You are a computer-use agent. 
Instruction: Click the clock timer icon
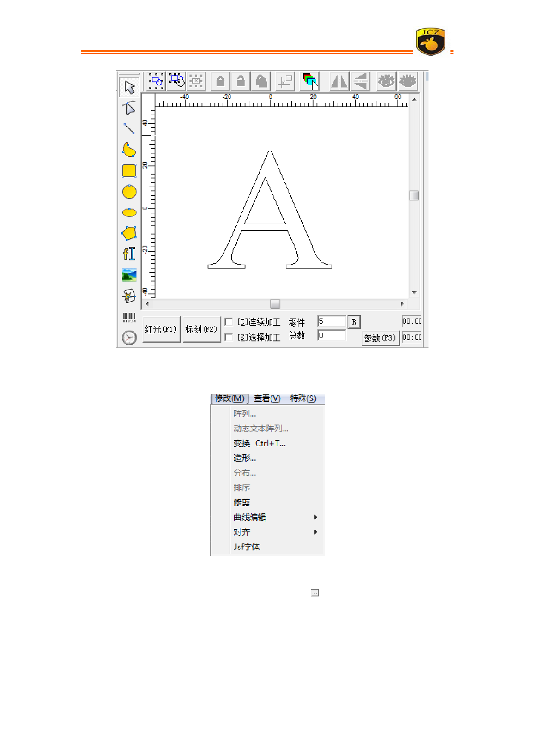(x=129, y=337)
